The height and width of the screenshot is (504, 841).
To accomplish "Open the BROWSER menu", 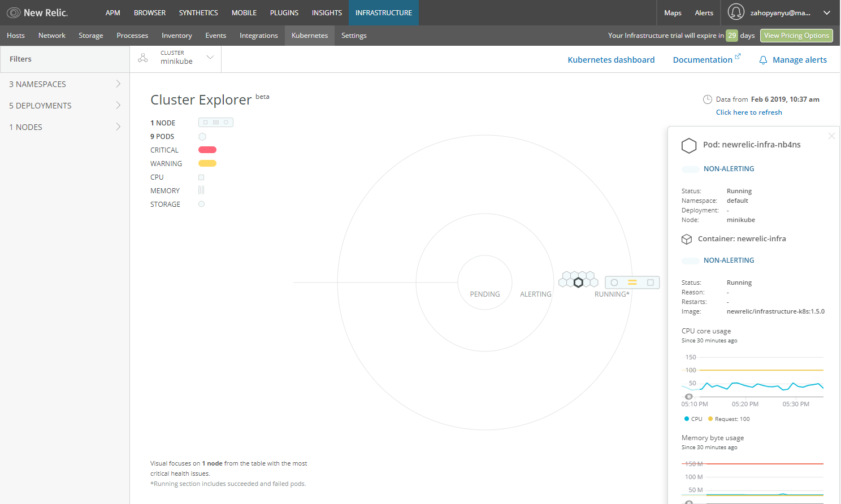I will click(150, 12).
